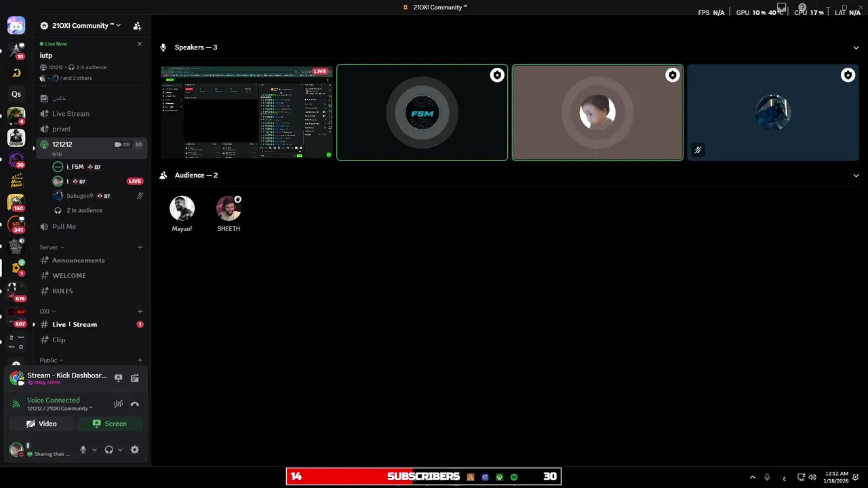Open the volume tray icon

(x=812, y=477)
